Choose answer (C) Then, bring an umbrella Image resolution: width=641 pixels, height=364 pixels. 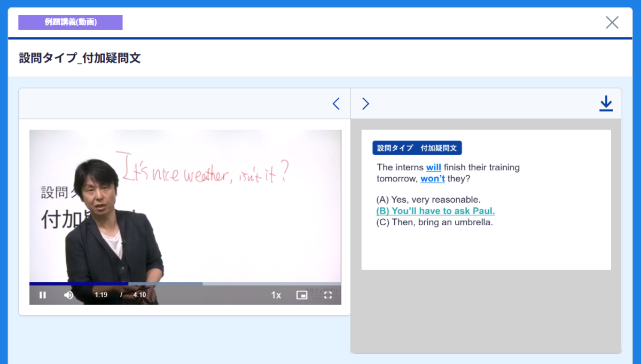click(x=434, y=222)
